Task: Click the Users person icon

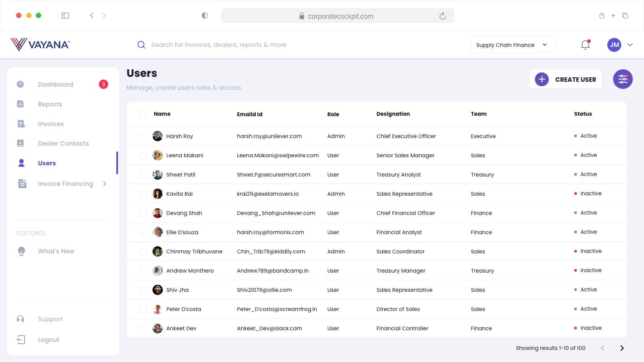Action: (21, 163)
